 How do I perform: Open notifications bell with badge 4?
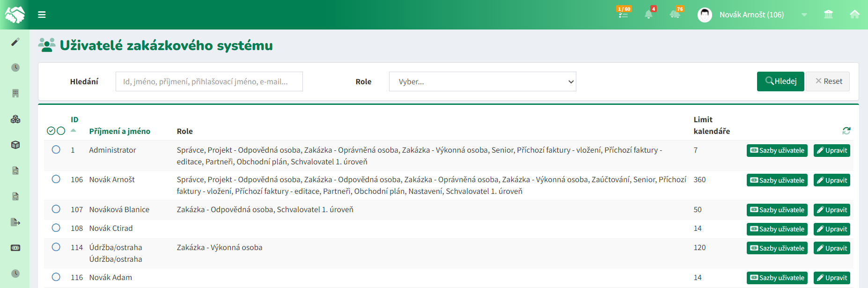tap(649, 14)
